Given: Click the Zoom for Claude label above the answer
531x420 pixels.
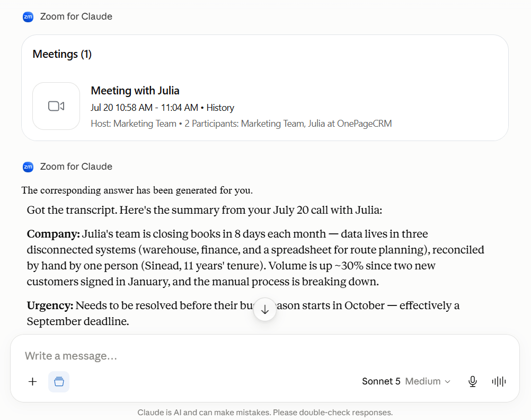Looking at the screenshot, I should [x=76, y=167].
